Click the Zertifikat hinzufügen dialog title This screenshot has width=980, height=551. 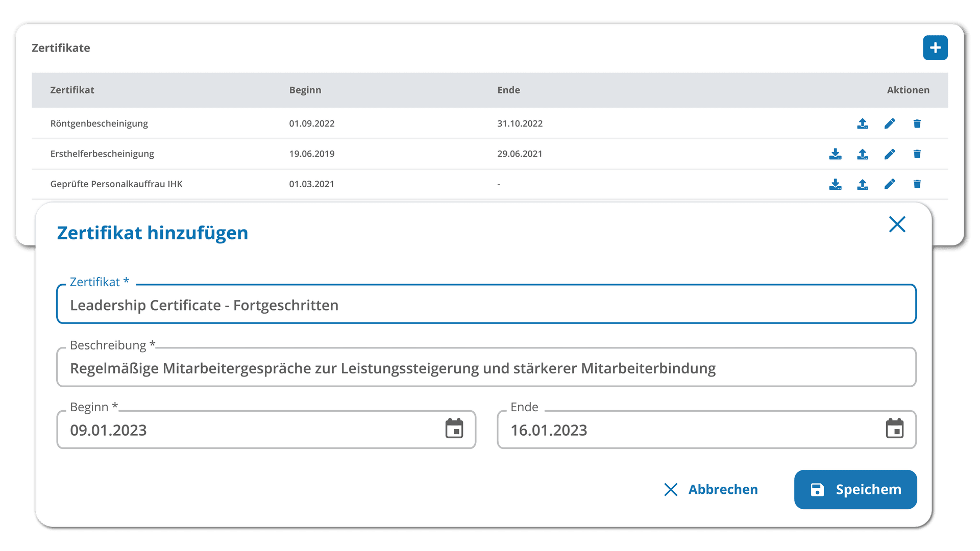153,233
